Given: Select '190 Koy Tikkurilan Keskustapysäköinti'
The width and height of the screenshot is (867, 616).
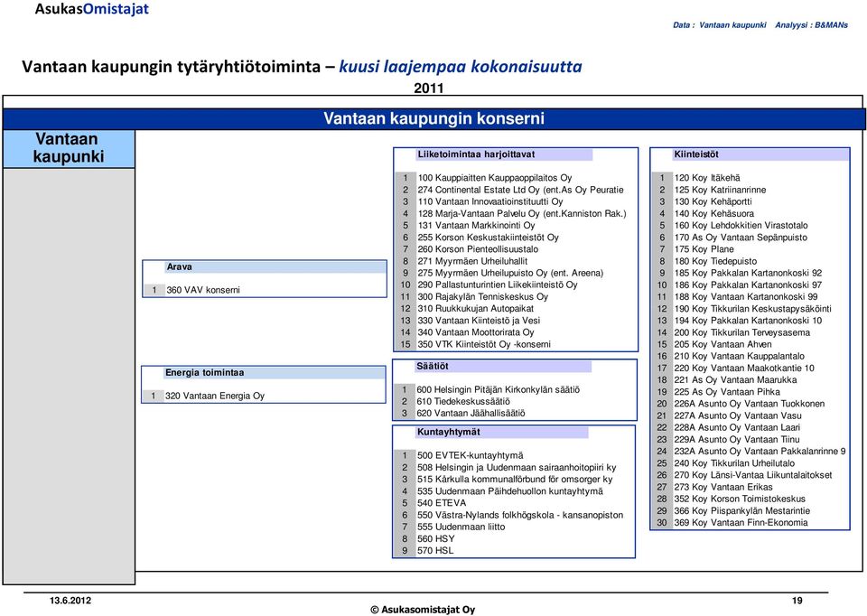Looking at the screenshot, I should point(752,309).
